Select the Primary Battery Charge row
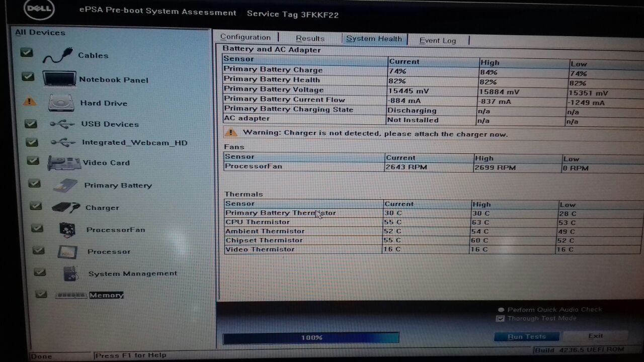The height and width of the screenshot is (362, 644). point(433,71)
